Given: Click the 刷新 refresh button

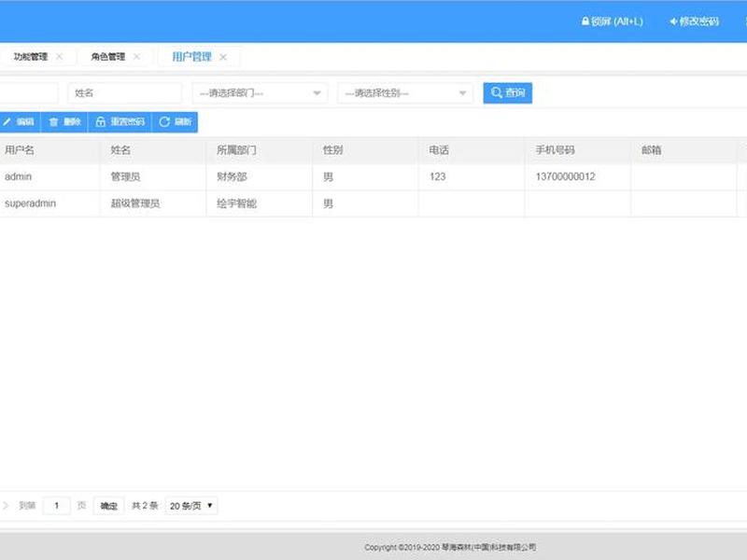Looking at the screenshot, I should pyautogui.click(x=175, y=122).
